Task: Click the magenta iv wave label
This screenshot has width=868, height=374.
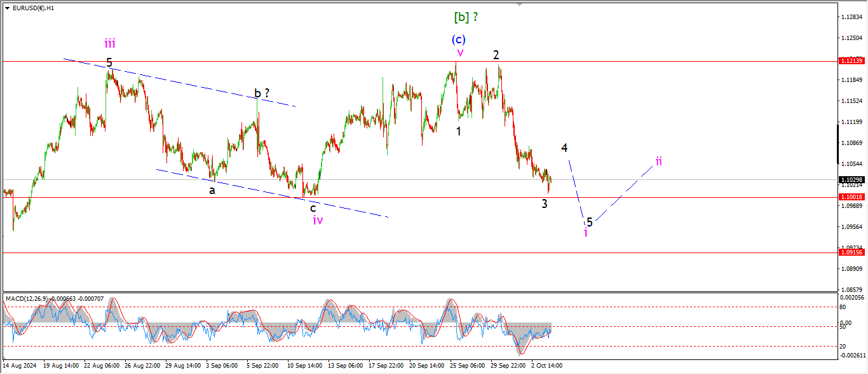Action: click(318, 220)
